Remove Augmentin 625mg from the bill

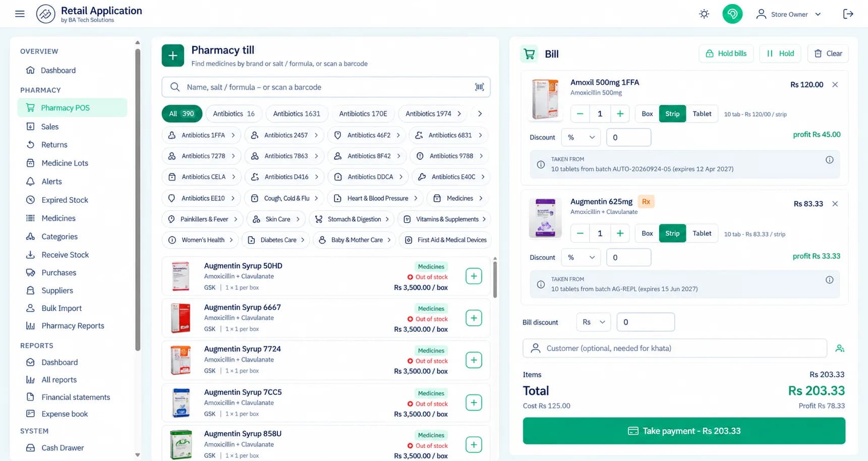[835, 204]
